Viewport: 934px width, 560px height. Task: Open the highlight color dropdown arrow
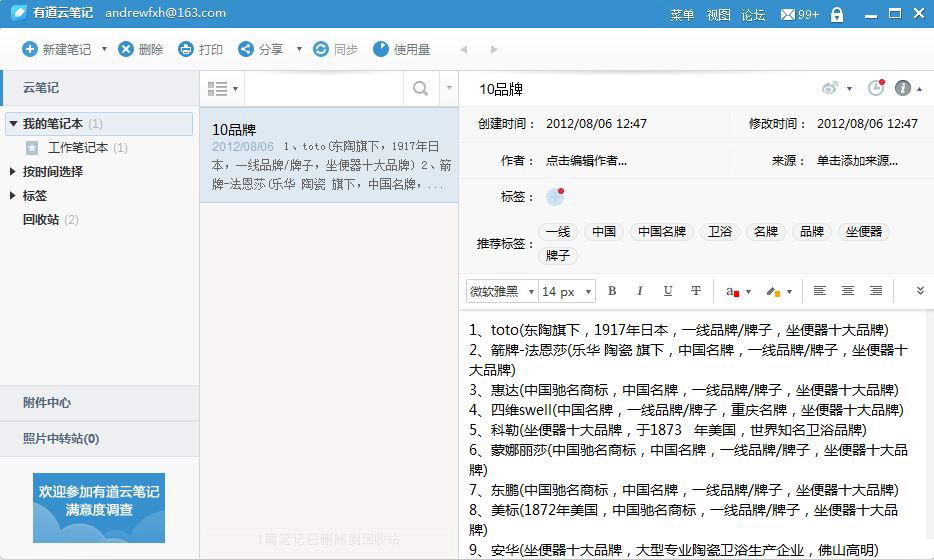click(789, 292)
